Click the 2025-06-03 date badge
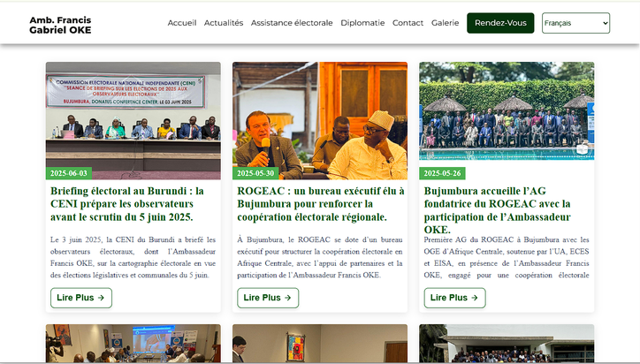 pos(69,173)
